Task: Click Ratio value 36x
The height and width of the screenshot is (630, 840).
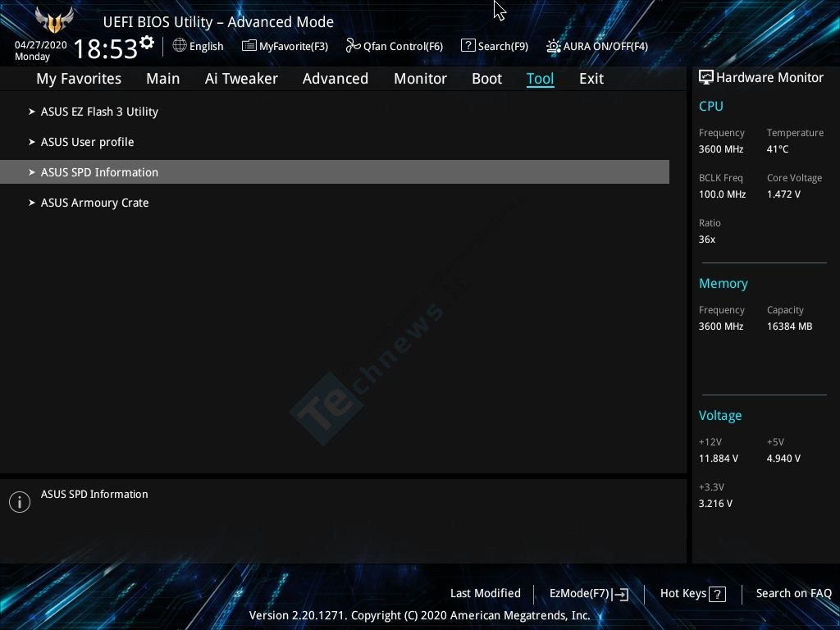Action: pyautogui.click(x=706, y=240)
